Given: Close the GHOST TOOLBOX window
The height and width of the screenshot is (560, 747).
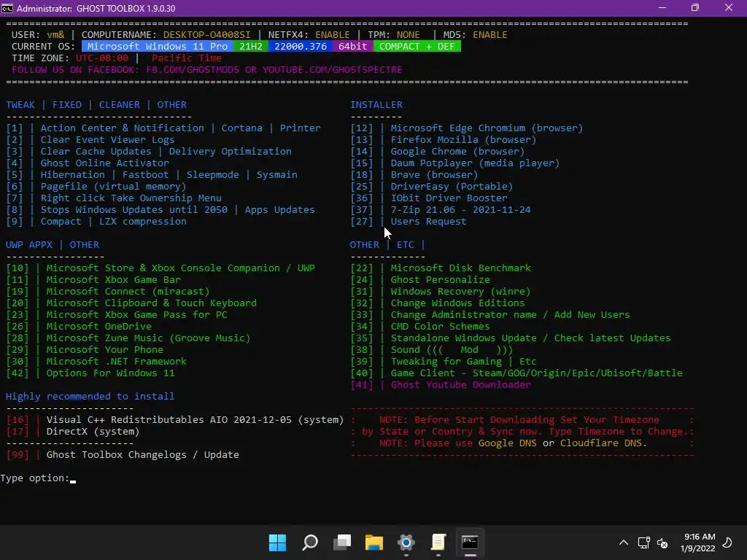Looking at the screenshot, I should [x=729, y=7].
